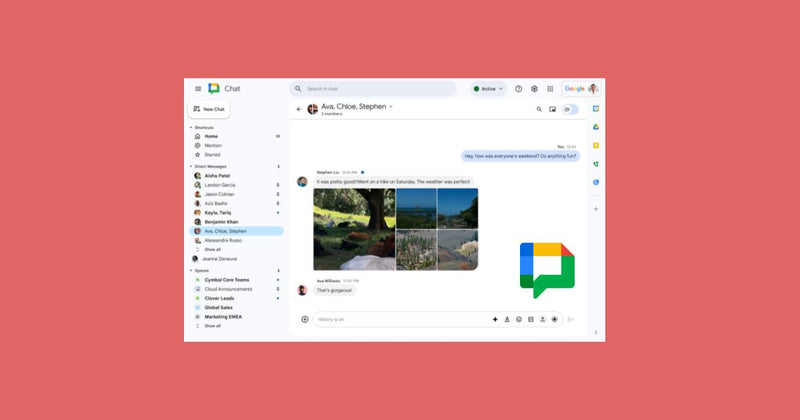The width and height of the screenshot is (800, 420).
Task: Open Tasks in the side panel
Action: coord(596,182)
